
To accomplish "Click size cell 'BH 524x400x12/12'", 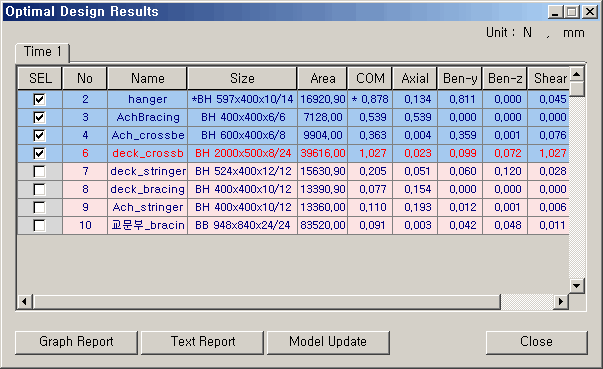I will [x=242, y=171].
